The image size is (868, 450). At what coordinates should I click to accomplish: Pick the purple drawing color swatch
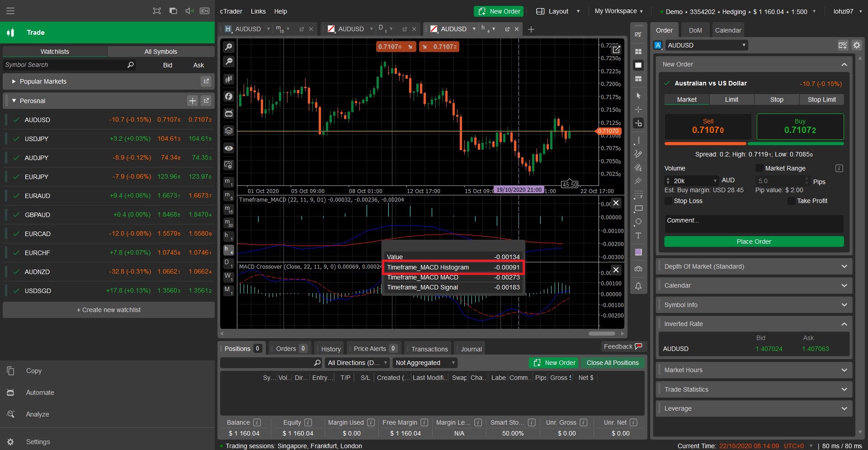click(638, 252)
